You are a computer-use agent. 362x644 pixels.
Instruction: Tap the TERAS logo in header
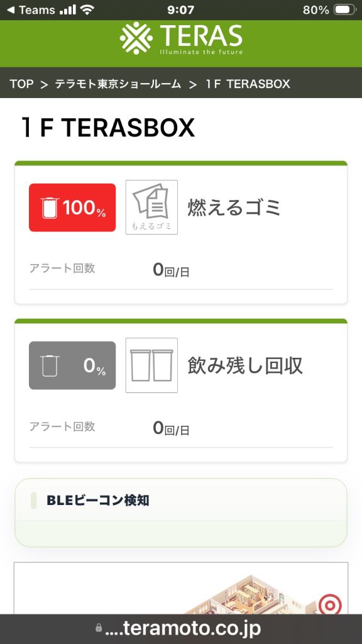pyautogui.click(x=181, y=38)
